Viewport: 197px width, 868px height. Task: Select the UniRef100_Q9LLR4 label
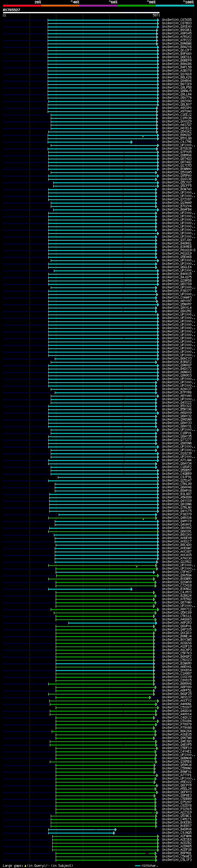(177, 94)
